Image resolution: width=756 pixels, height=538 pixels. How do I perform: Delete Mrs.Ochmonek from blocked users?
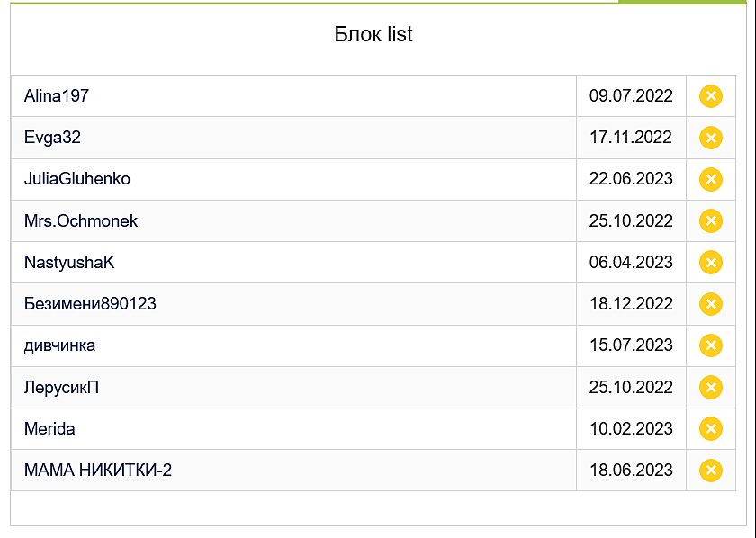click(711, 220)
